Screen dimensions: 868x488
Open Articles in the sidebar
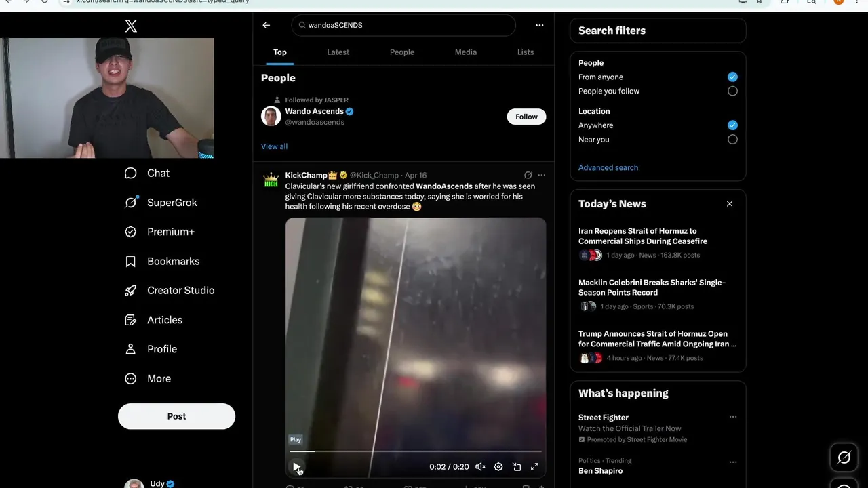pyautogui.click(x=154, y=320)
